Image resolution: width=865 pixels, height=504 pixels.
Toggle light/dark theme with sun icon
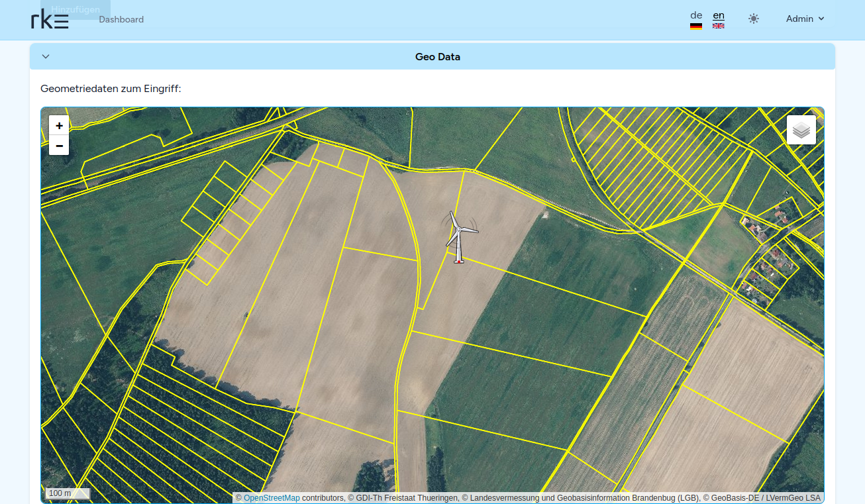point(753,19)
